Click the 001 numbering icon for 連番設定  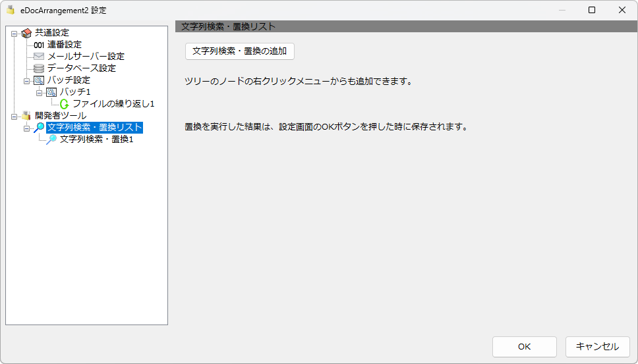[39, 45]
